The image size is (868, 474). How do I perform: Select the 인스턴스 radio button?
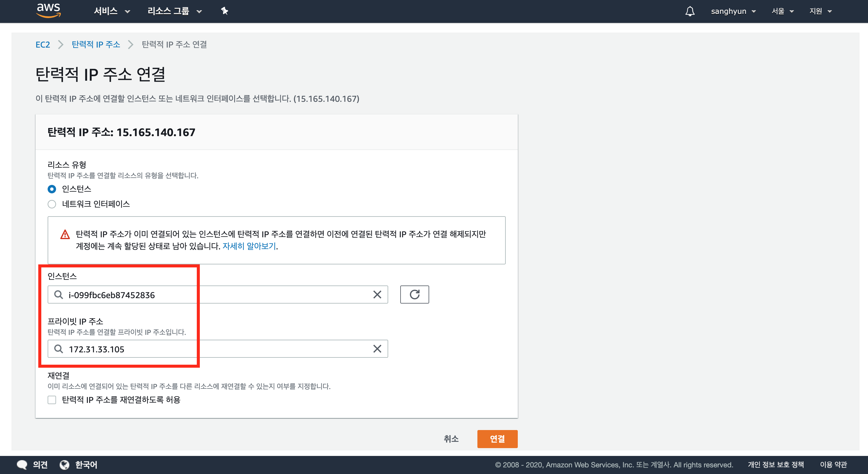[52, 189]
